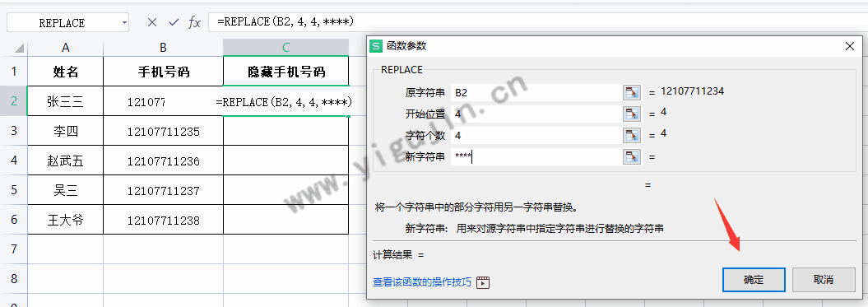Viewport: 868px width, 307px height.
Task: Click into the 字符个数 input field
Action: point(536,135)
